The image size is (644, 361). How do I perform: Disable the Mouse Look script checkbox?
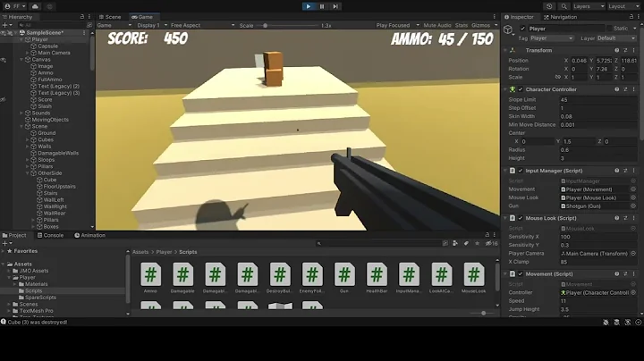coord(521,218)
